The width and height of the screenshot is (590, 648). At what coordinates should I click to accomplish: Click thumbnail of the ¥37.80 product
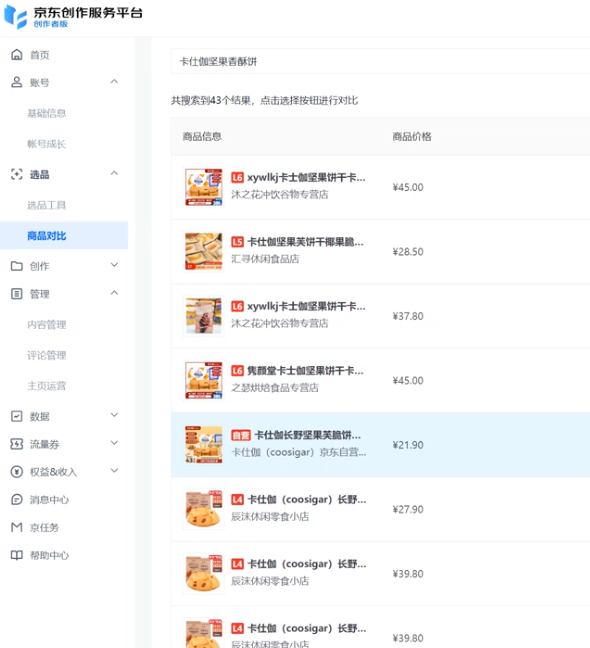click(x=204, y=316)
